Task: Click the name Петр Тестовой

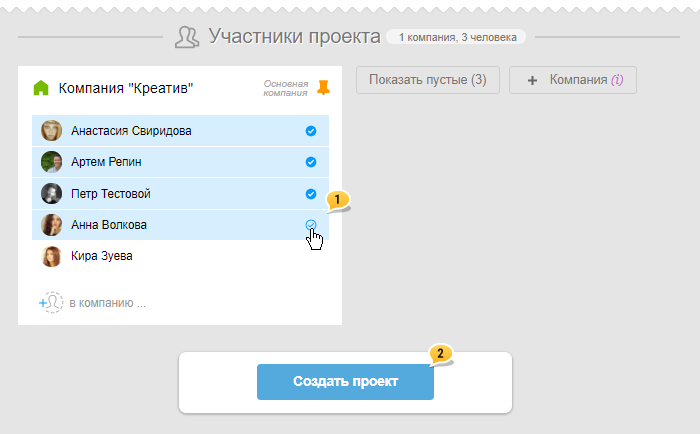Action: coord(111,194)
